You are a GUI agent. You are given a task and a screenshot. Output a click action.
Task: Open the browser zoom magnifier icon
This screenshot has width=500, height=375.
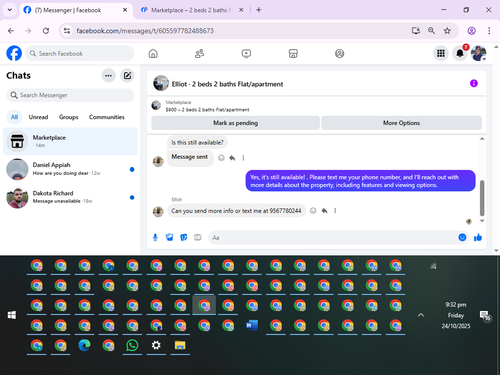tap(431, 31)
